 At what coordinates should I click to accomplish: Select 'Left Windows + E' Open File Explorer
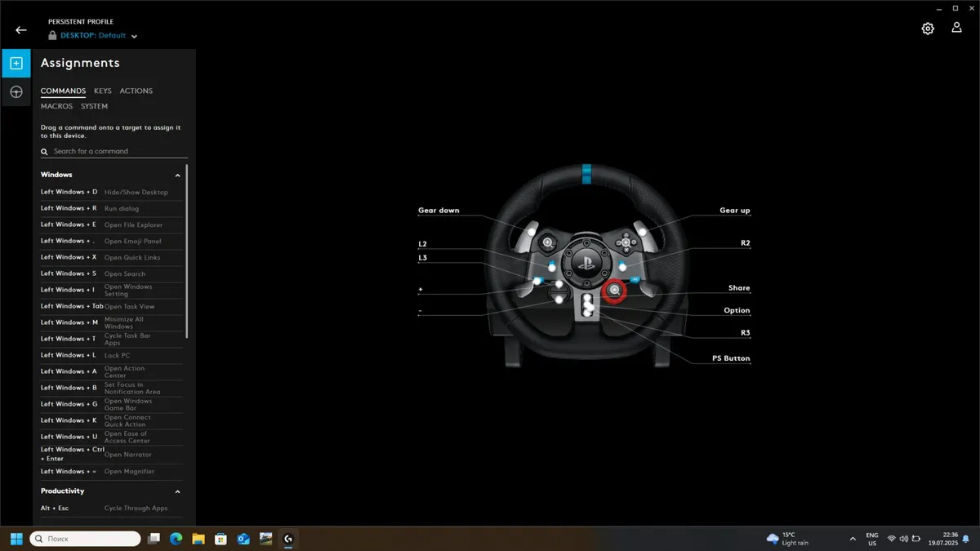(112, 224)
